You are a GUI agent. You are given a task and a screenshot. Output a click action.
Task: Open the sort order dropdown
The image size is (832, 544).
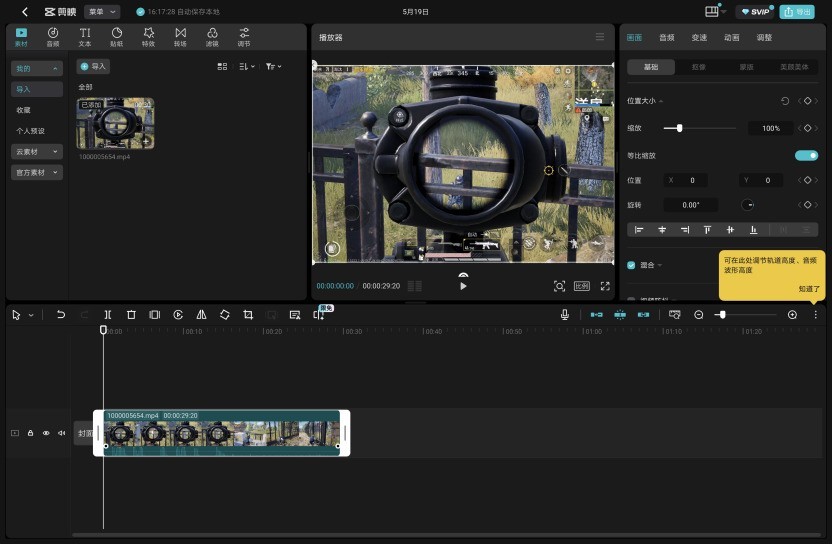[247, 66]
